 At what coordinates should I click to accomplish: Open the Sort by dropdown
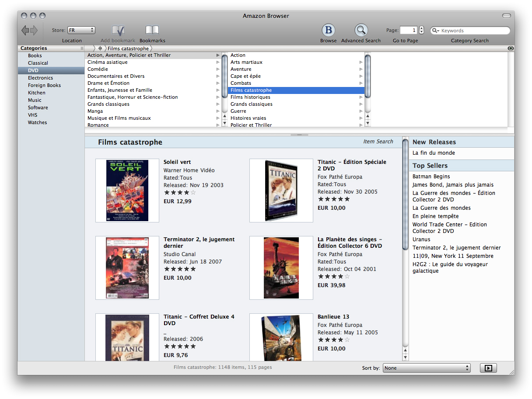[427, 368]
